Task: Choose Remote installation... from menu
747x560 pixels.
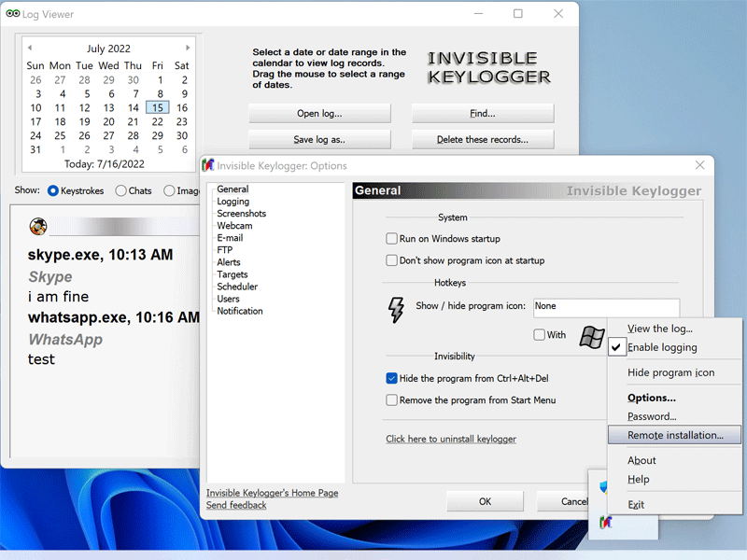Action: click(x=674, y=435)
